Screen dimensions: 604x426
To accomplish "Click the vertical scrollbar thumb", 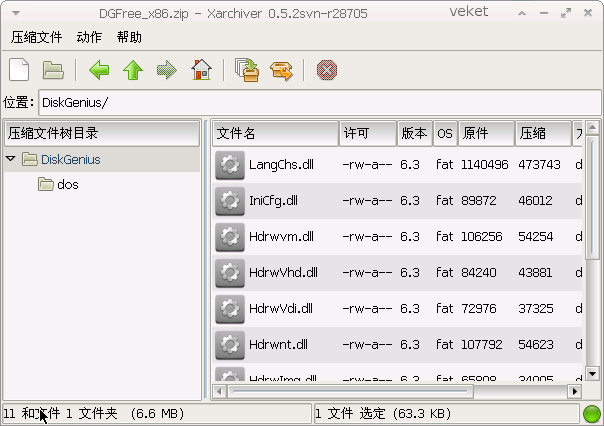I will [x=592, y=198].
